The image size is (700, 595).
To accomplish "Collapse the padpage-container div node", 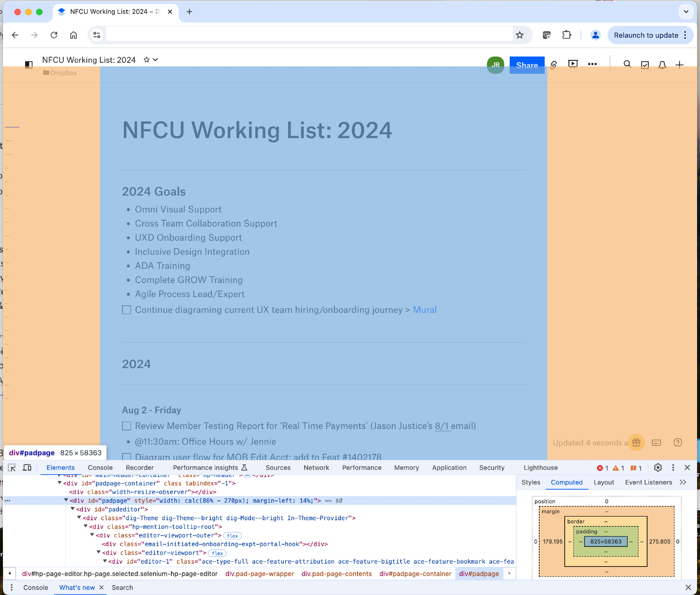I will 59,483.
